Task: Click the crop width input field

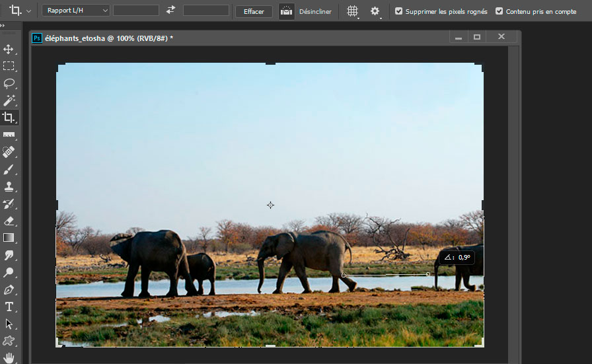Action: (x=136, y=11)
